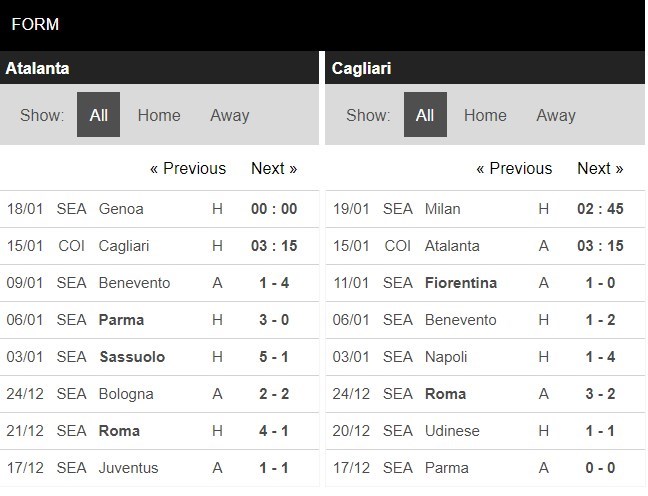Show Atalanta's Away matches tab
648x496 pixels.
click(229, 115)
